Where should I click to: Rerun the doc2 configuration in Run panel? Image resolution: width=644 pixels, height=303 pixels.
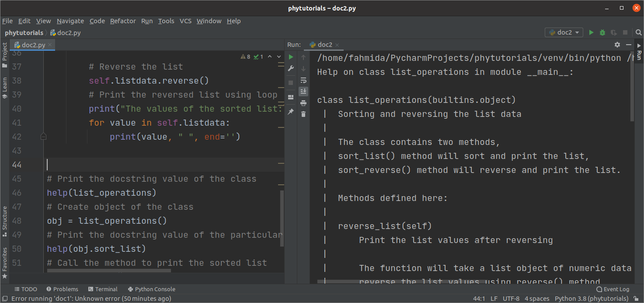[291, 56]
